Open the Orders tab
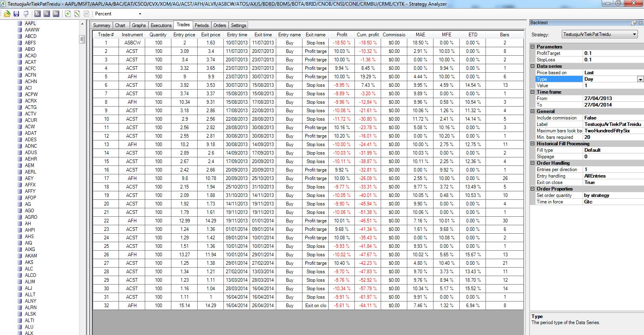The height and width of the screenshot is (335, 644). click(x=220, y=25)
